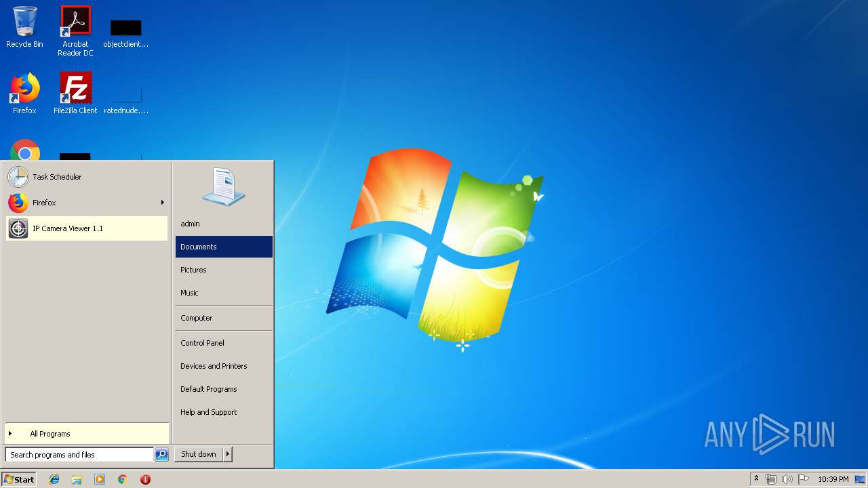Open Google Chrome from taskbar
Viewport: 868px width, 488px height.
[x=122, y=479]
